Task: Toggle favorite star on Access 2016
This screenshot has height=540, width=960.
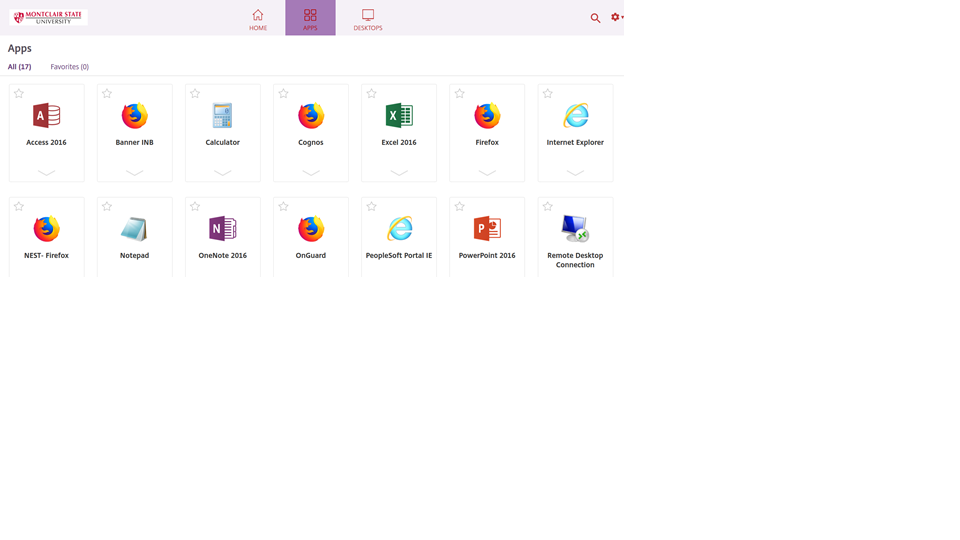Action: click(x=19, y=94)
